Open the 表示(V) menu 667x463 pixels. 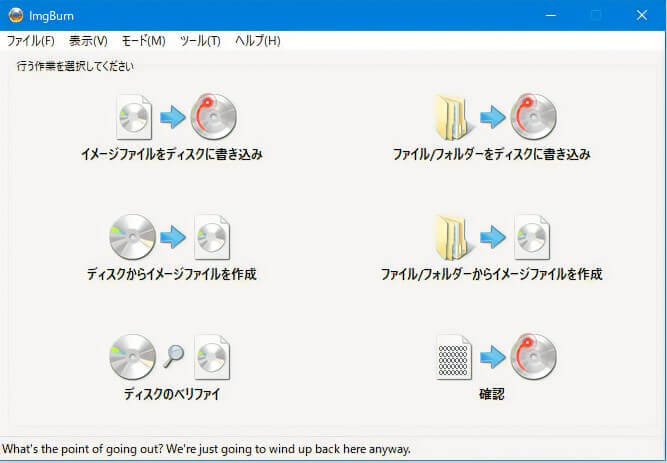pos(88,41)
